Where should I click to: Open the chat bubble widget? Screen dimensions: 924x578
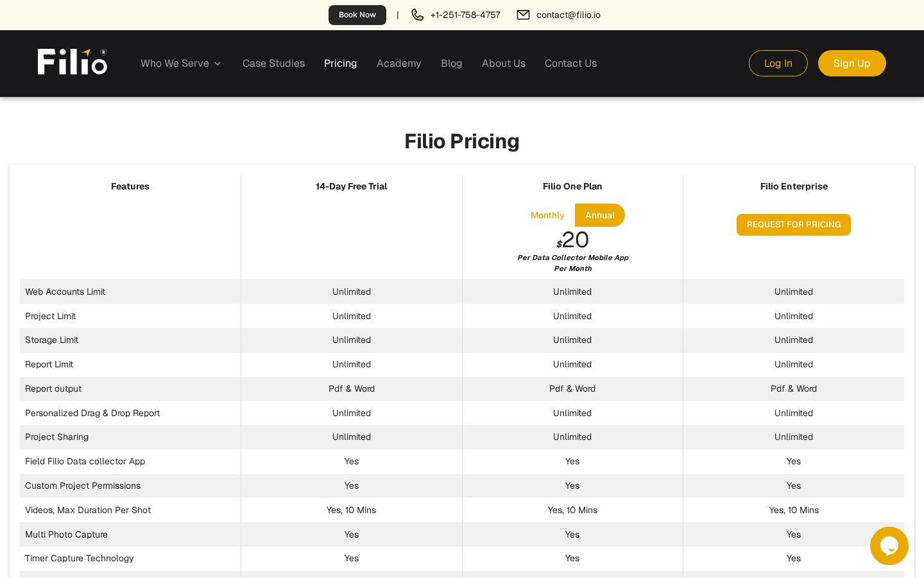pos(889,546)
